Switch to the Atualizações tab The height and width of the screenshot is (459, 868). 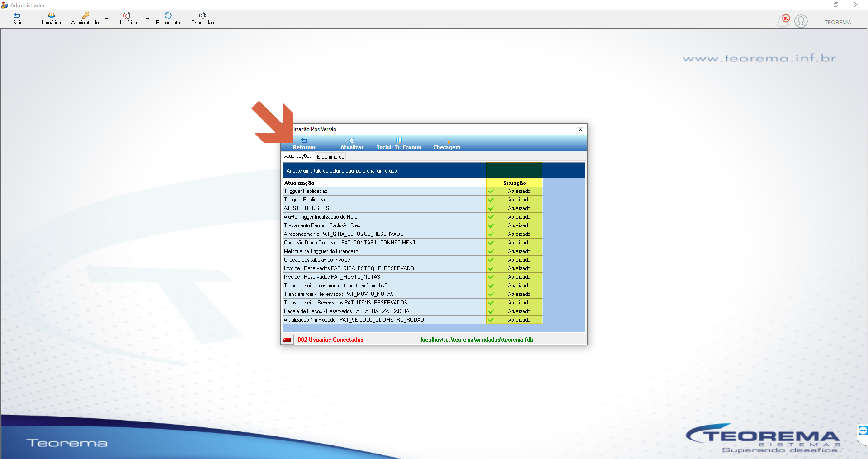coord(298,156)
